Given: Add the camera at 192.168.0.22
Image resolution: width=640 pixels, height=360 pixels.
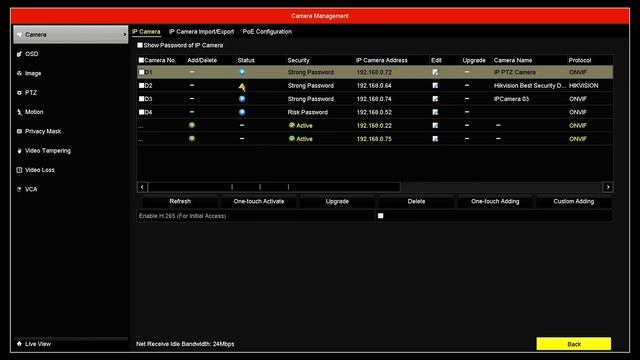Looking at the screenshot, I should 192,125.
